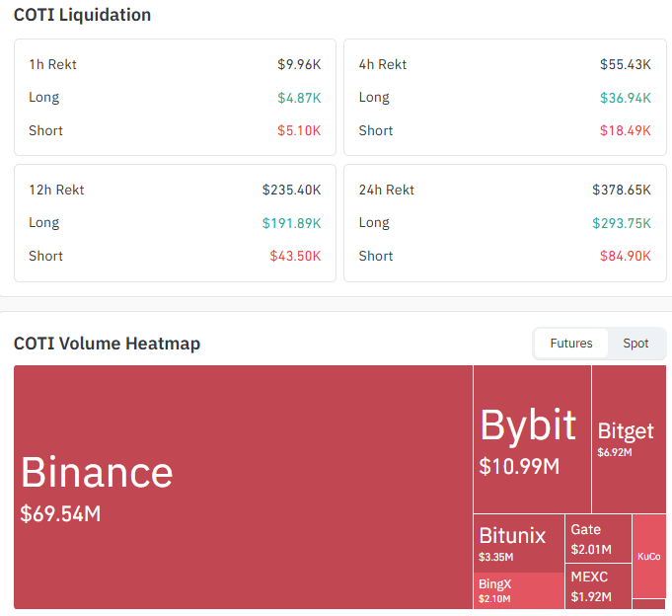Click the 1h Short value $5.10K
This screenshot has height=616, width=672.
tap(299, 130)
